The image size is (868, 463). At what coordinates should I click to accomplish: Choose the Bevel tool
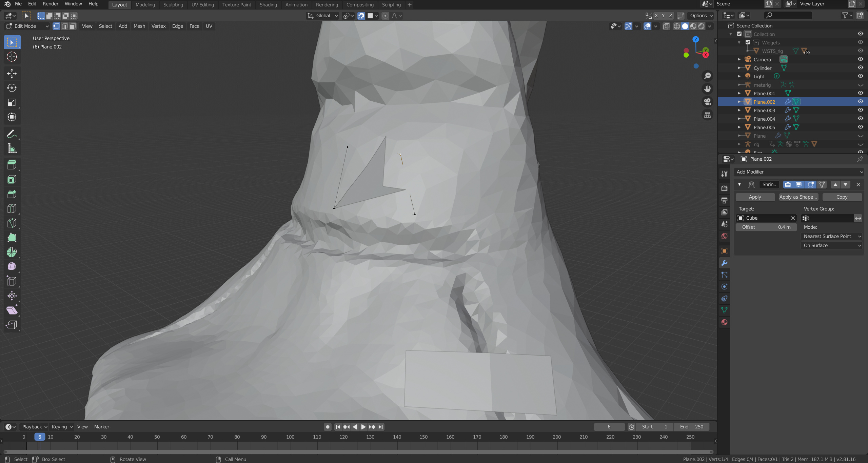[x=12, y=194]
